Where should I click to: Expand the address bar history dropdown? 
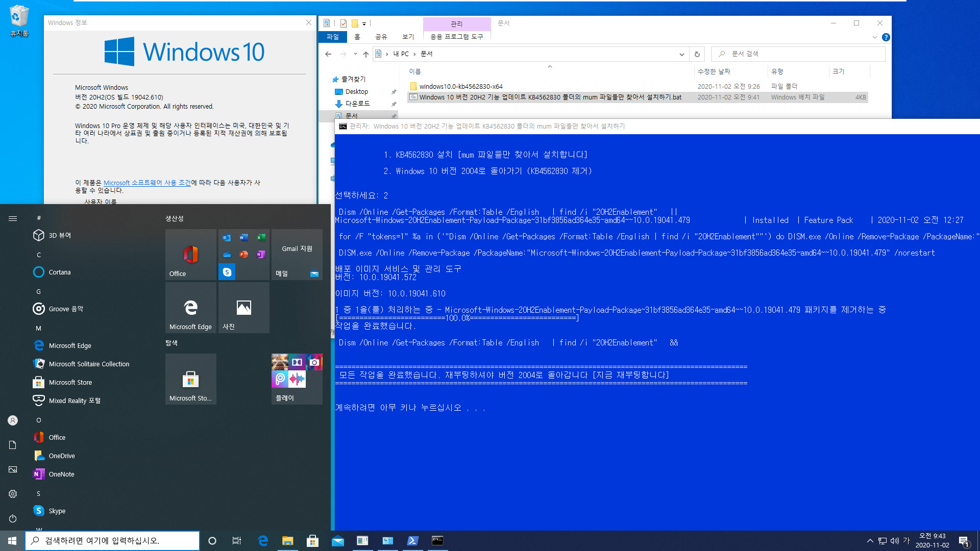point(681,54)
